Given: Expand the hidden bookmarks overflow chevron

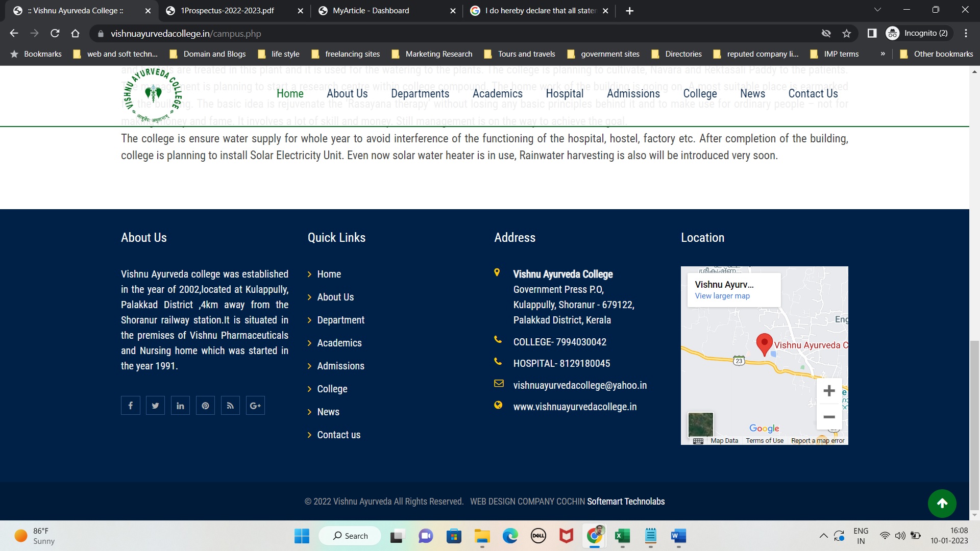Looking at the screenshot, I should point(883,54).
